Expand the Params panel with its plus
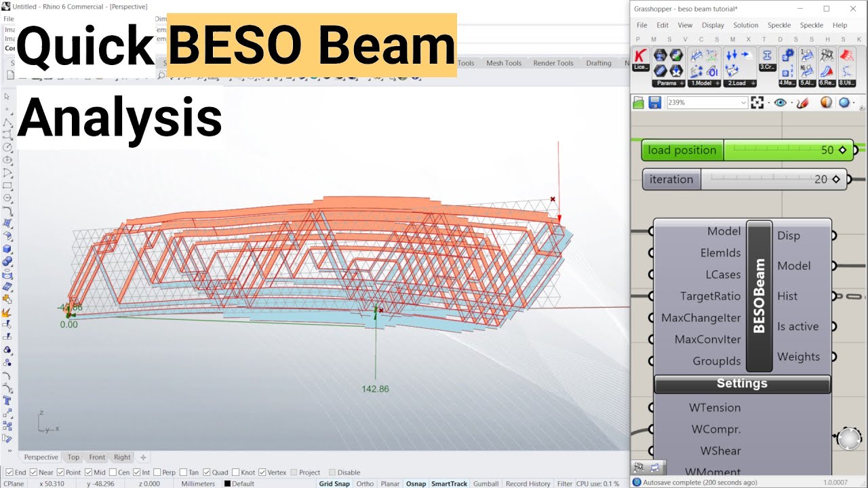Screen dimensions: 868x488 point(682,83)
